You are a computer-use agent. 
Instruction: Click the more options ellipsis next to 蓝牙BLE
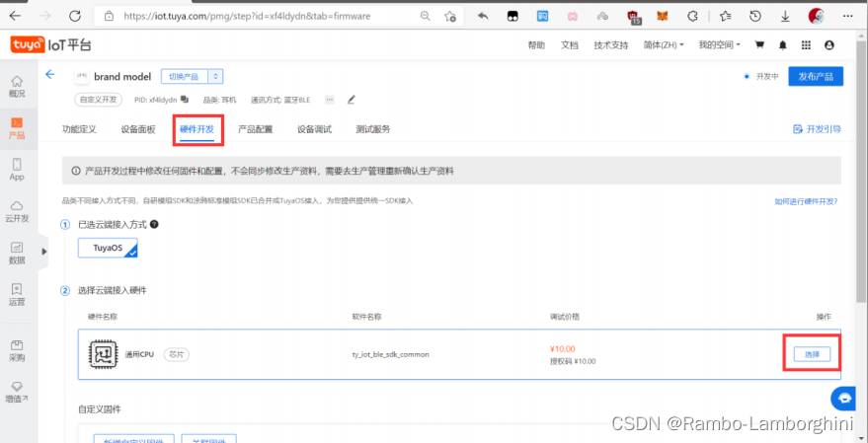330,100
